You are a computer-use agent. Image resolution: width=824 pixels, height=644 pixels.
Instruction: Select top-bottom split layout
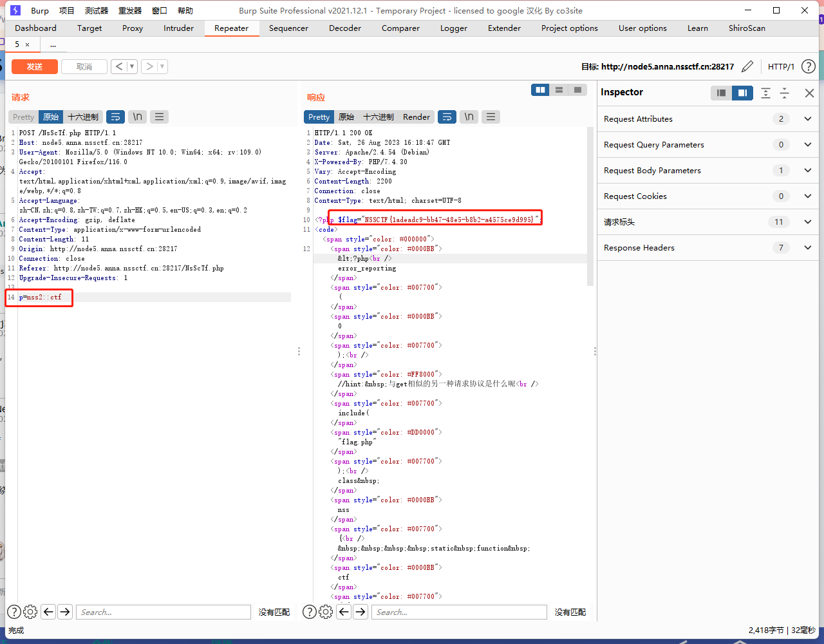coord(559,90)
